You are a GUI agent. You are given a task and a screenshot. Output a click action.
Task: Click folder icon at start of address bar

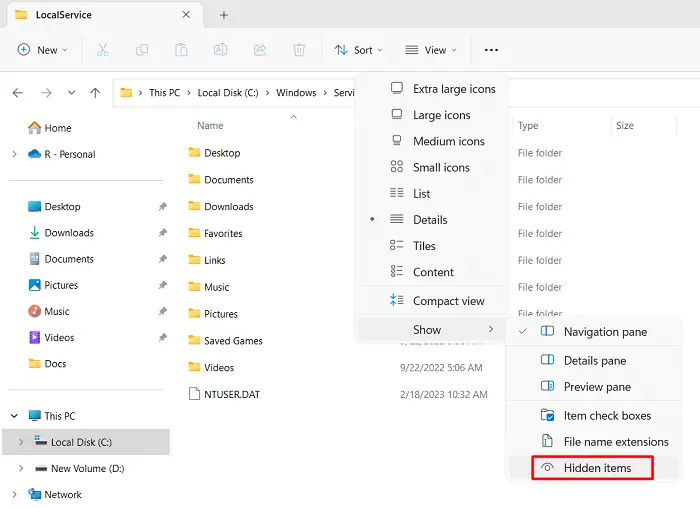pyautogui.click(x=126, y=93)
